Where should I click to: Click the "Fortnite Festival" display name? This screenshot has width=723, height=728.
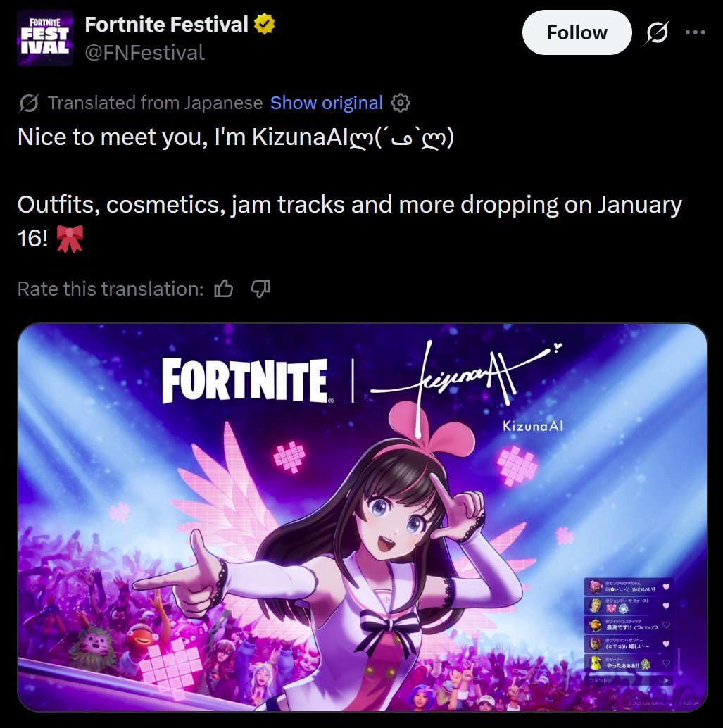click(x=166, y=25)
